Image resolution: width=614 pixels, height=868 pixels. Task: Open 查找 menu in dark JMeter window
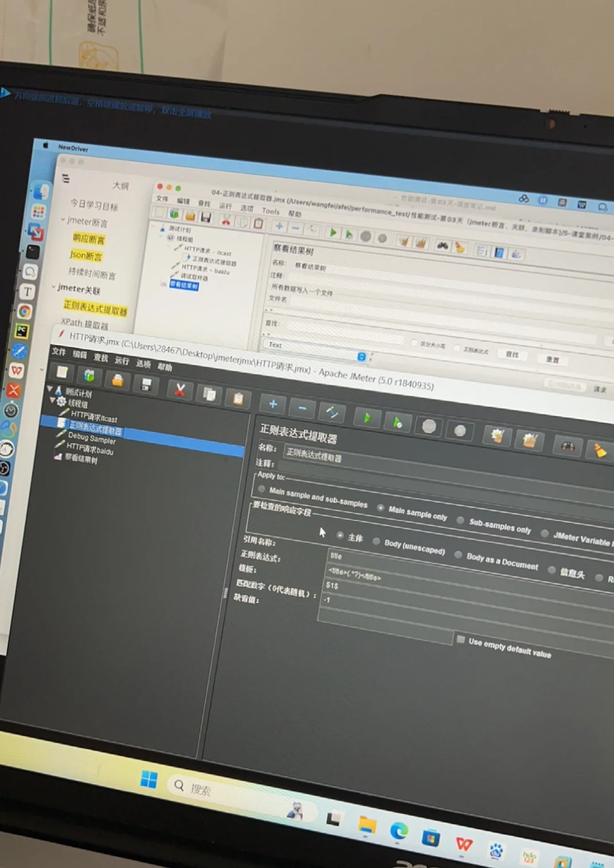pos(101,358)
